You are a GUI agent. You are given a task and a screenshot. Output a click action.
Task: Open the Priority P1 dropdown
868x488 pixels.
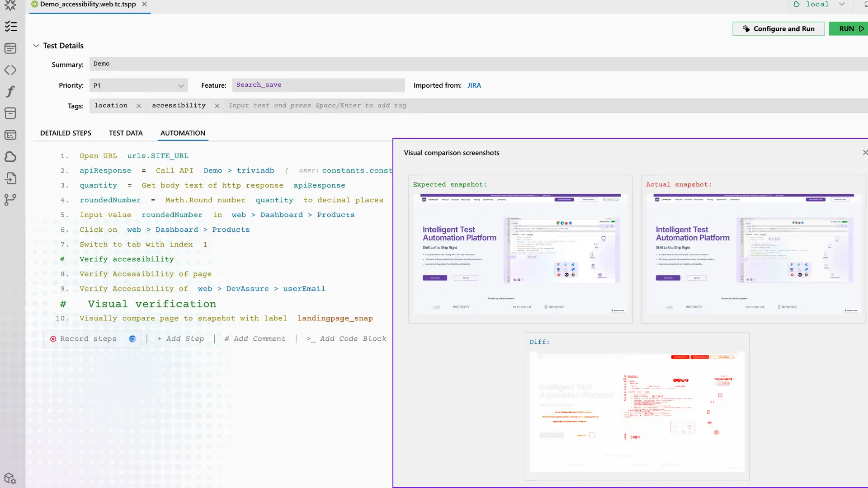coord(138,85)
